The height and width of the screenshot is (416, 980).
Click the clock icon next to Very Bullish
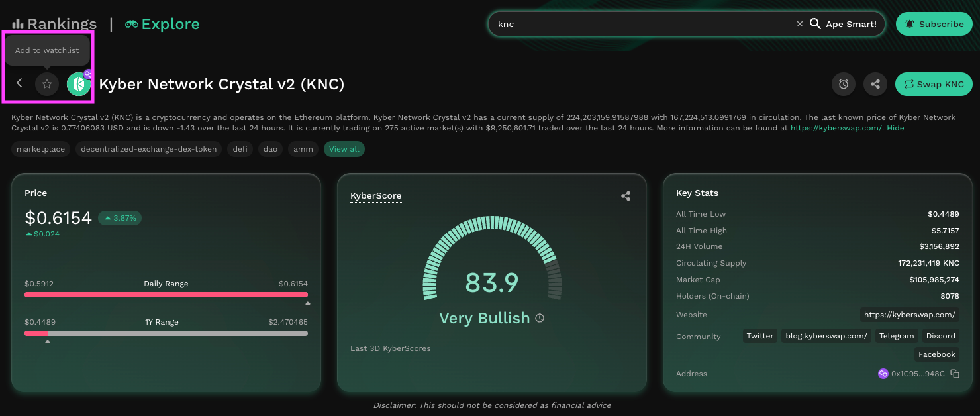point(540,318)
